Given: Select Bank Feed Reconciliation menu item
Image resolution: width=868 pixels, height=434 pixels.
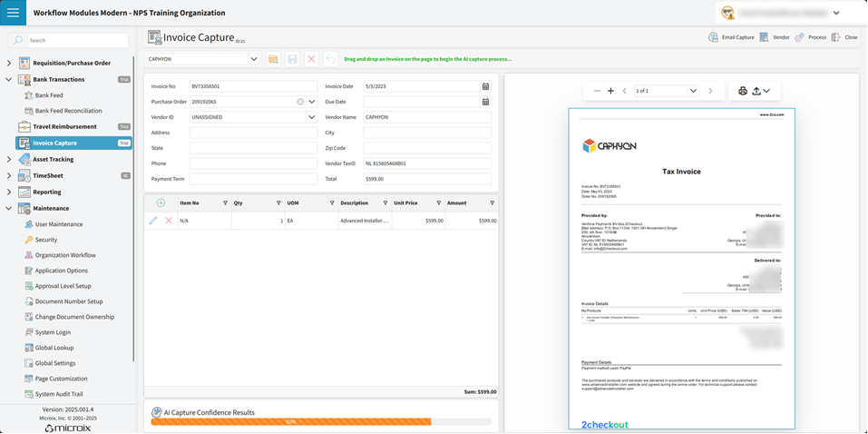Looking at the screenshot, I should tap(68, 111).
